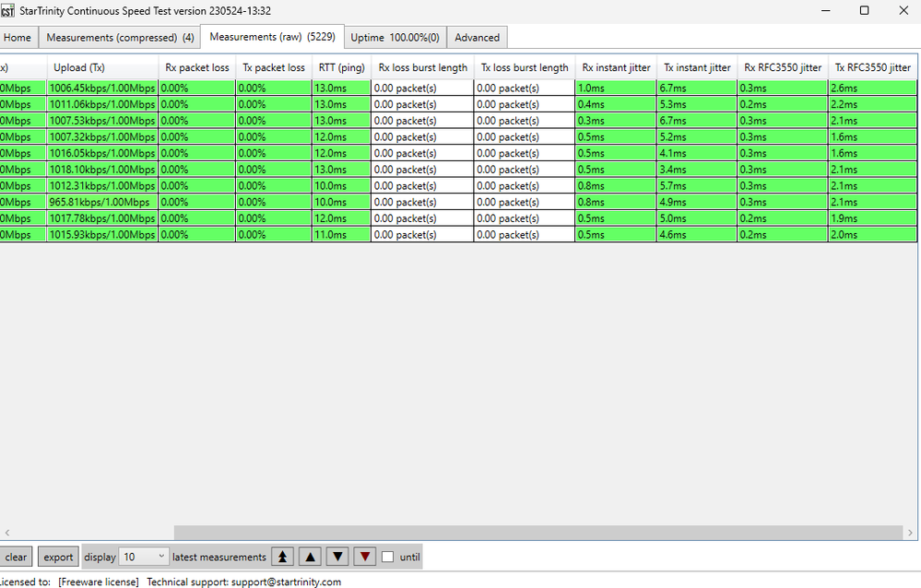Viewport: 921px width, 588px height.
Task: Click the clear button
Action: [x=16, y=557]
